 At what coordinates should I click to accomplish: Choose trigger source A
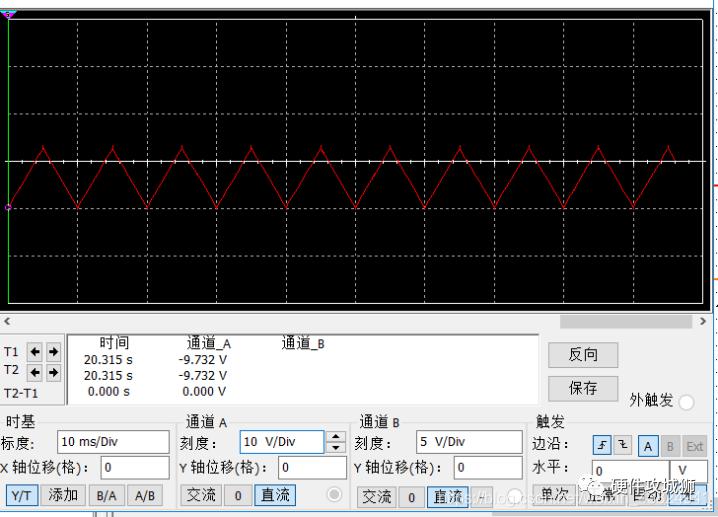648,446
